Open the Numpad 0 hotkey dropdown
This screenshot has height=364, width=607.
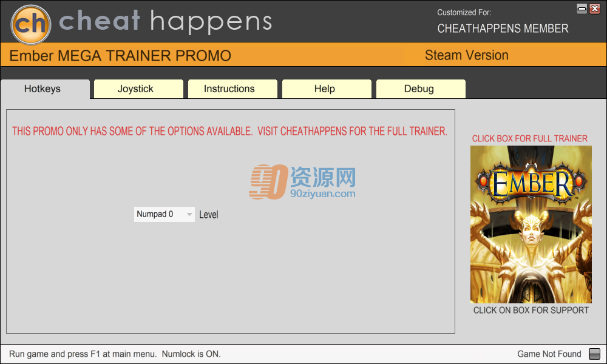tap(164, 214)
